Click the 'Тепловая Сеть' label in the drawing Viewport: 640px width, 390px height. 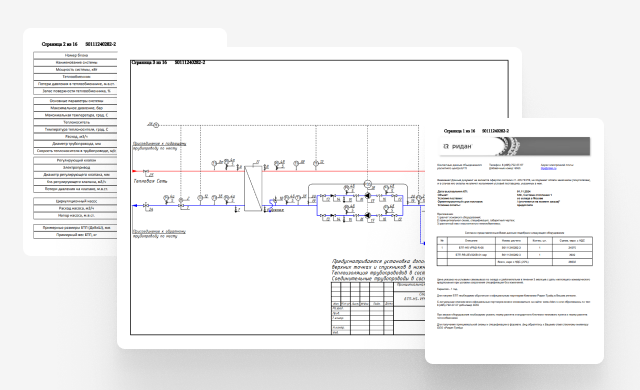[x=151, y=181]
